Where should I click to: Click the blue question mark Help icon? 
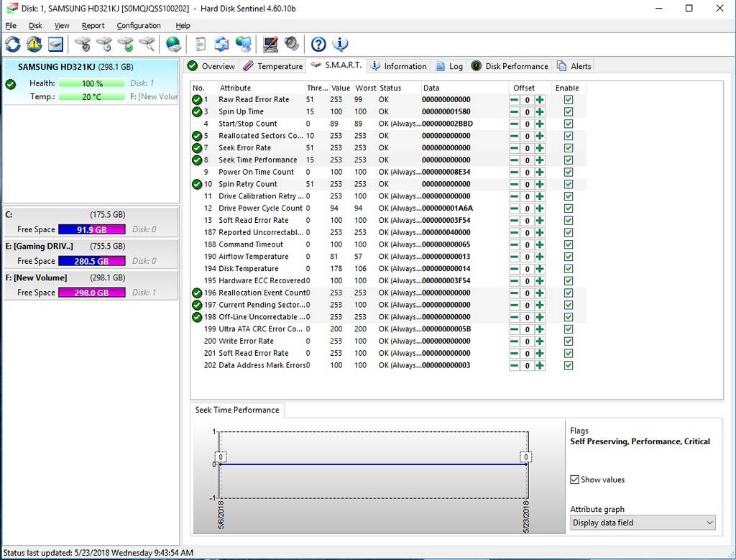(x=318, y=44)
